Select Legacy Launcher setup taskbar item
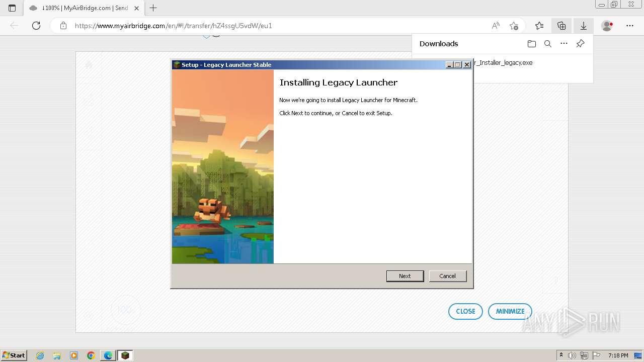644x362 pixels. click(125, 355)
